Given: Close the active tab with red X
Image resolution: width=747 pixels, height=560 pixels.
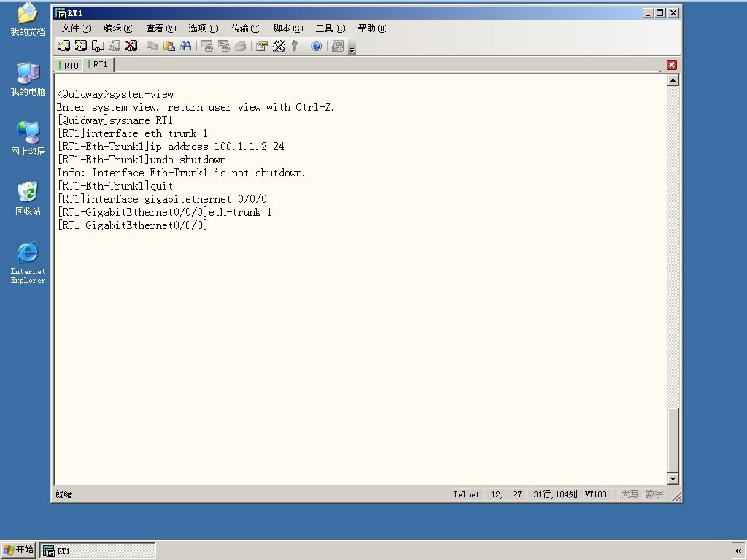Looking at the screenshot, I should tap(672, 65).
